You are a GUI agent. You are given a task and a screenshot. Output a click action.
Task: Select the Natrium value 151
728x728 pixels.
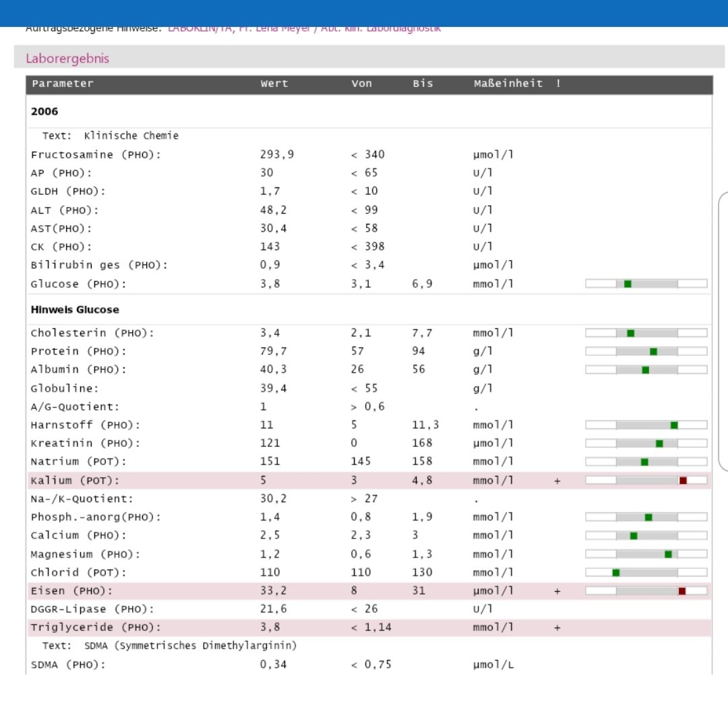[x=270, y=461]
